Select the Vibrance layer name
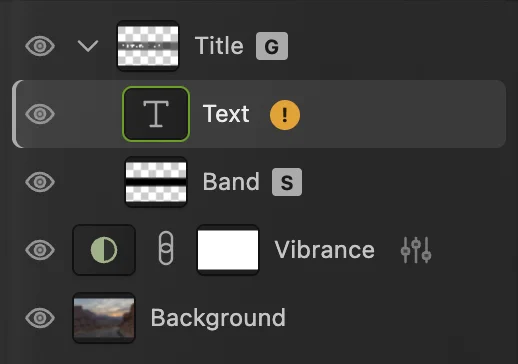 click(x=324, y=250)
